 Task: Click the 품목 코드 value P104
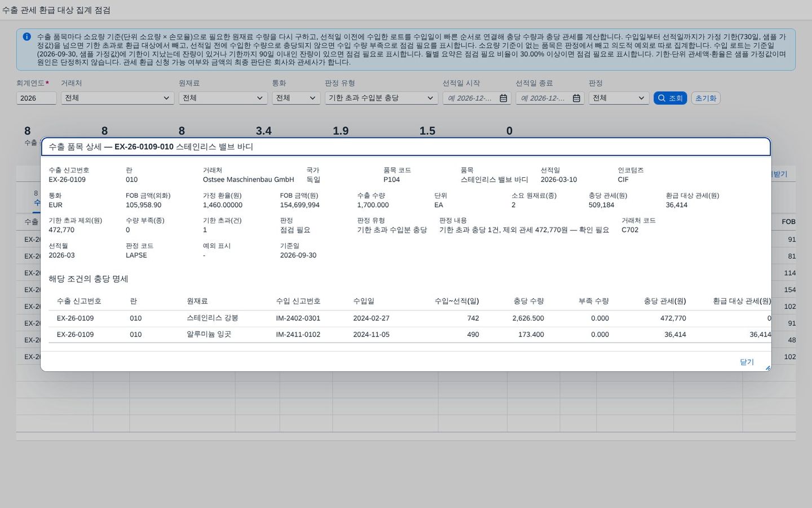point(391,180)
